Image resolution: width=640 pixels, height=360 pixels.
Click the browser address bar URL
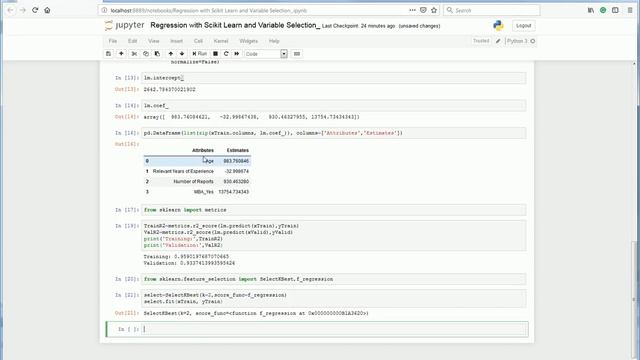(x=209, y=10)
